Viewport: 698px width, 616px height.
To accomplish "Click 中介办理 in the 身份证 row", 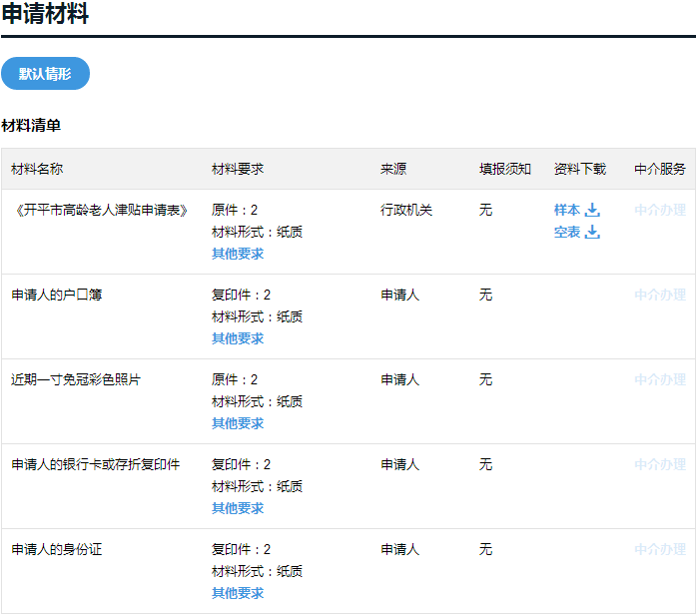I will (x=660, y=549).
